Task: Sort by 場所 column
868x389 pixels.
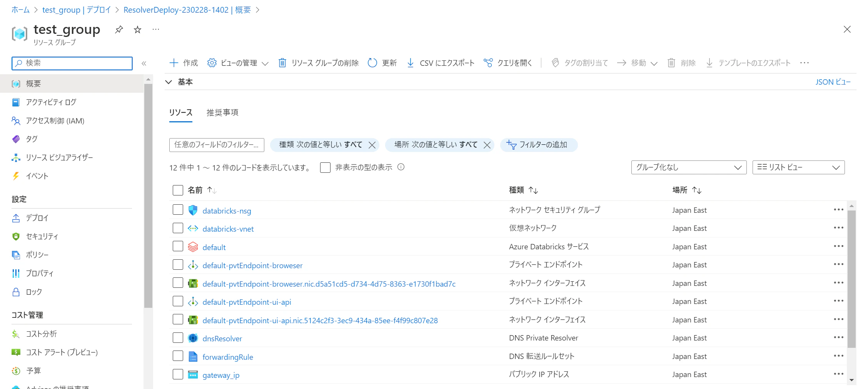Action: coord(687,190)
